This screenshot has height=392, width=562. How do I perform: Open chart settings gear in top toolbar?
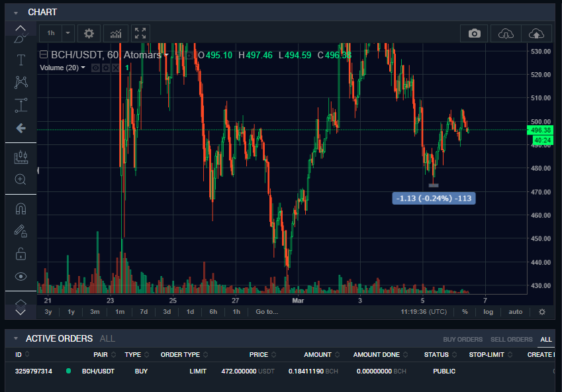(89, 34)
